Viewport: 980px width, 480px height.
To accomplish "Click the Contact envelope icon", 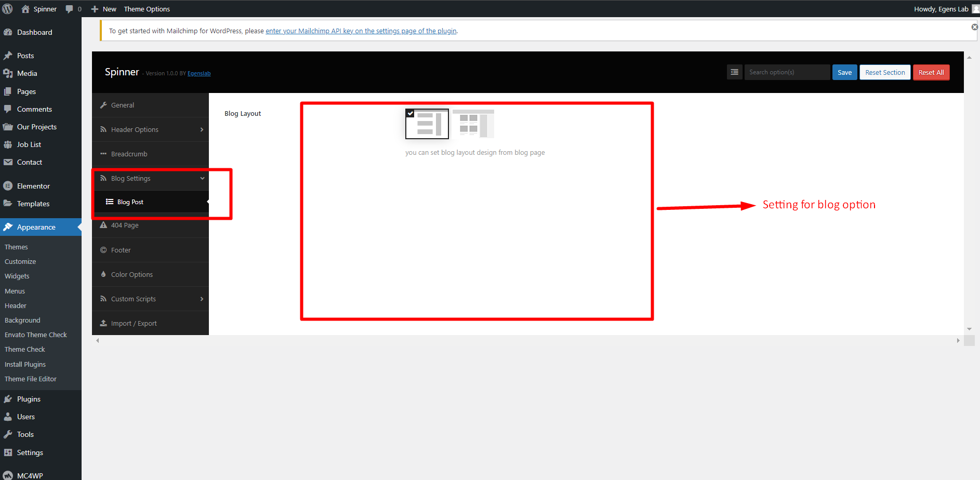I will [x=8, y=162].
